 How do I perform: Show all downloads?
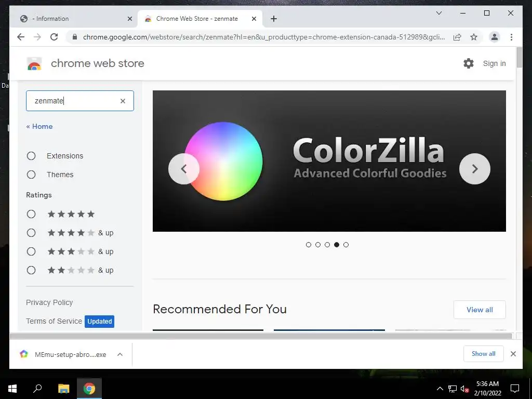point(484,353)
